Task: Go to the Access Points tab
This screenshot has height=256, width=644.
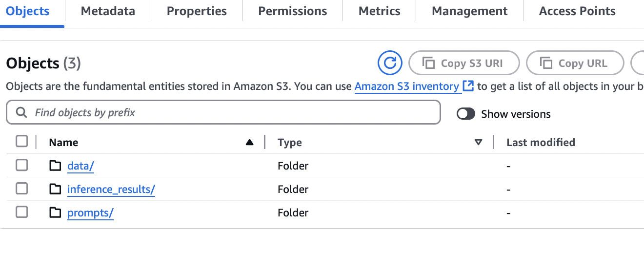Action: [x=577, y=11]
